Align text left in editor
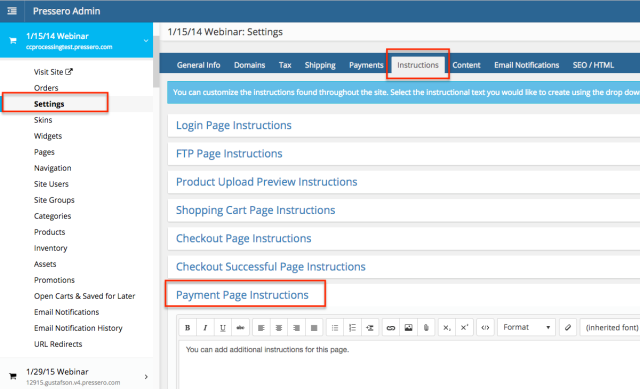640x389 pixels. pyautogui.click(x=261, y=327)
